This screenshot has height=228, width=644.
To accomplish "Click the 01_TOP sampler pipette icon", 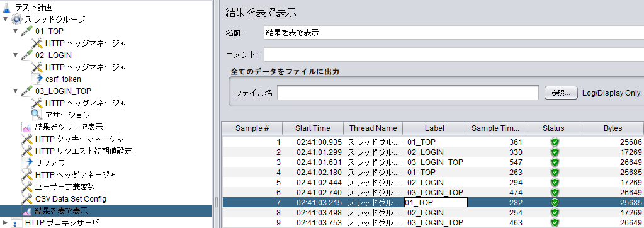I will (26, 31).
